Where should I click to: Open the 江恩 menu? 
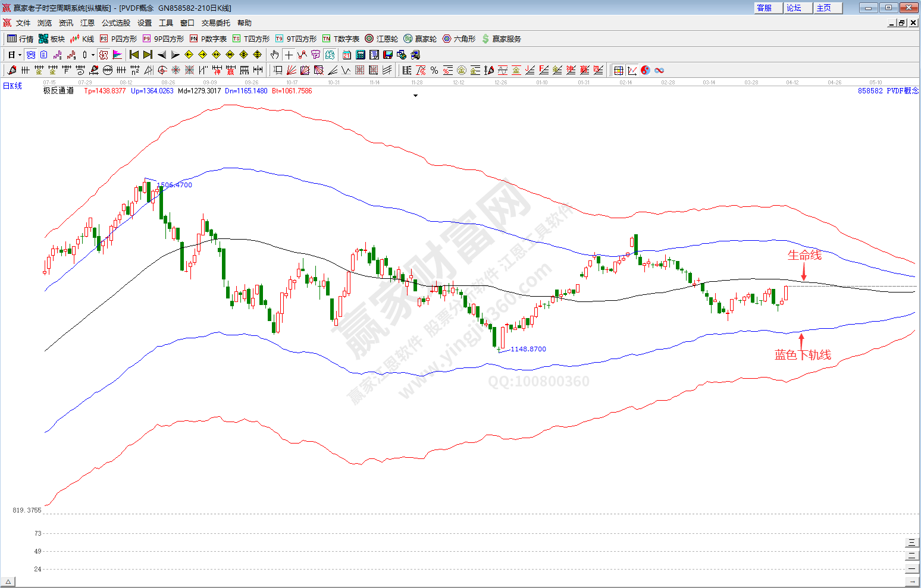pos(87,23)
